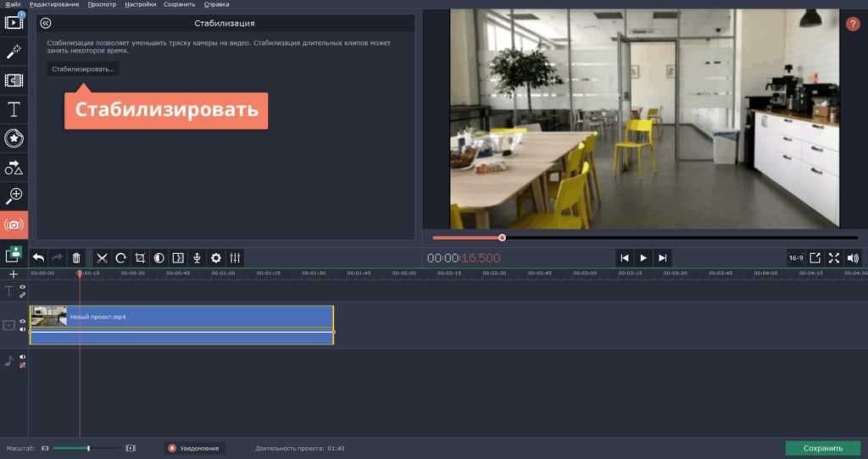Open the Настройки menu

(140, 4)
